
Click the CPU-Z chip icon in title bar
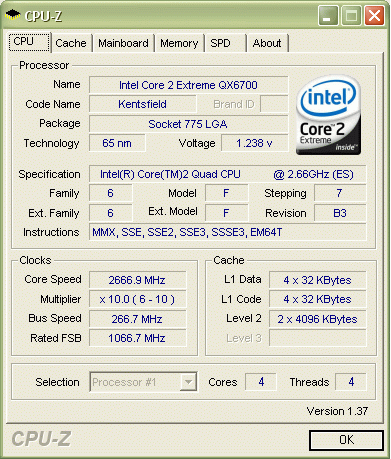pyautogui.click(x=13, y=15)
